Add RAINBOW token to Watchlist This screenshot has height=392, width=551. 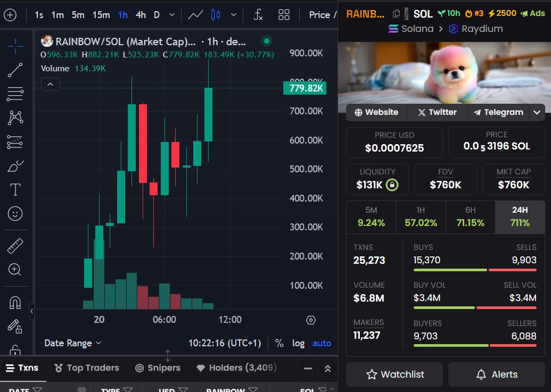(394, 374)
